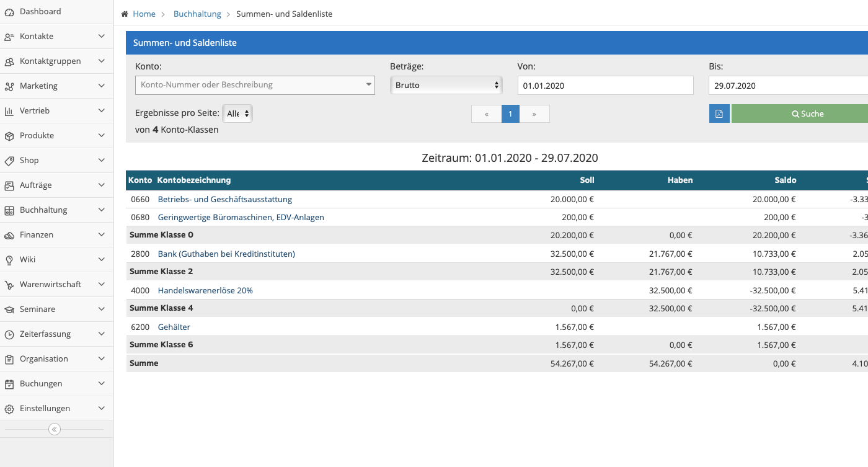Open the Buchhaltung breadcrumb link

(x=197, y=14)
